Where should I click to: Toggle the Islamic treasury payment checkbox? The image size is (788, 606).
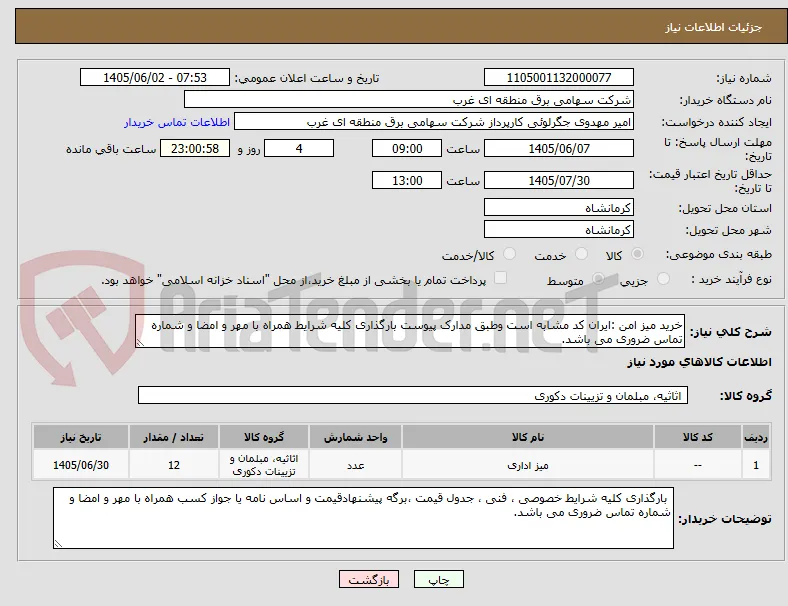[501, 278]
